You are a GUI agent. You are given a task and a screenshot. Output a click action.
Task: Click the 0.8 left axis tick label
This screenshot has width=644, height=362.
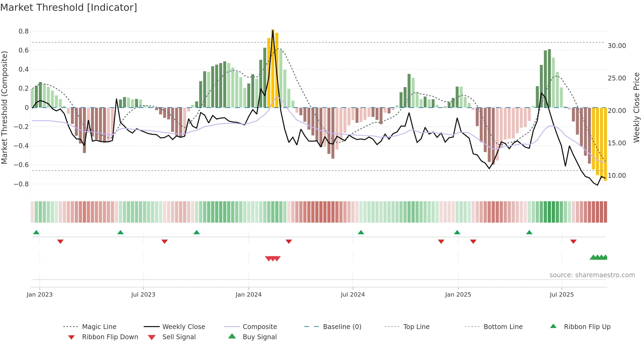pyautogui.click(x=24, y=31)
